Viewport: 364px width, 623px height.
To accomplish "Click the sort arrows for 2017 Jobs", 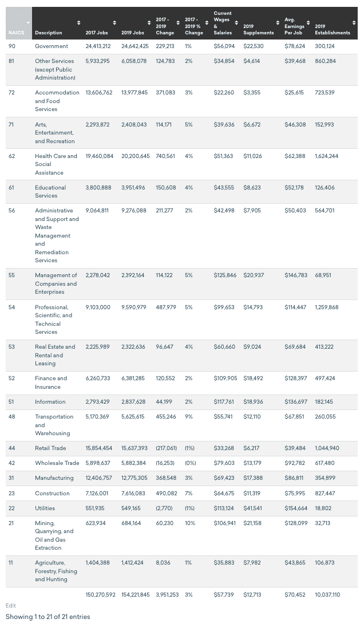I will [x=114, y=22].
